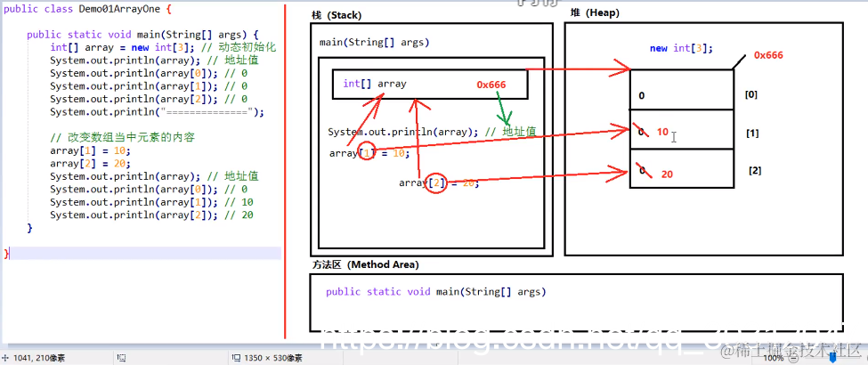
Task: Click the selection size icon in status bar
Action: coord(120,358)
